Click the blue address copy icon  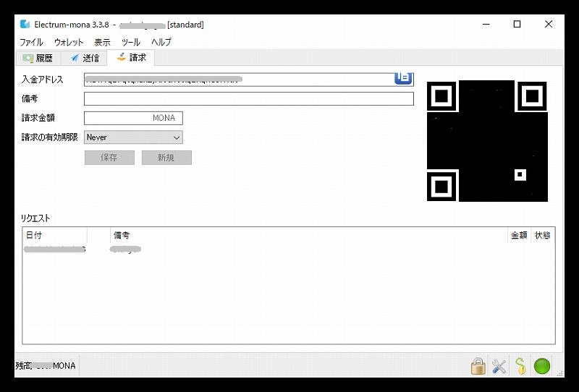403,78
